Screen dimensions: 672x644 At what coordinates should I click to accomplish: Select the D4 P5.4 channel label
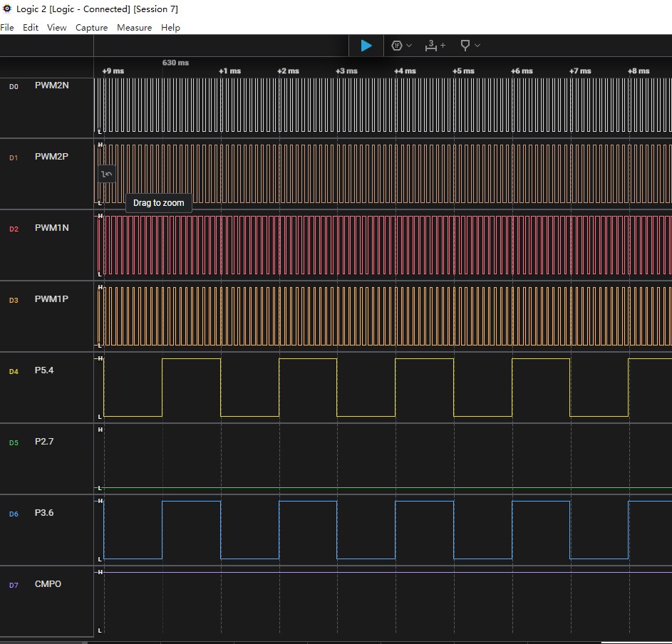click(x=44, y=370)
